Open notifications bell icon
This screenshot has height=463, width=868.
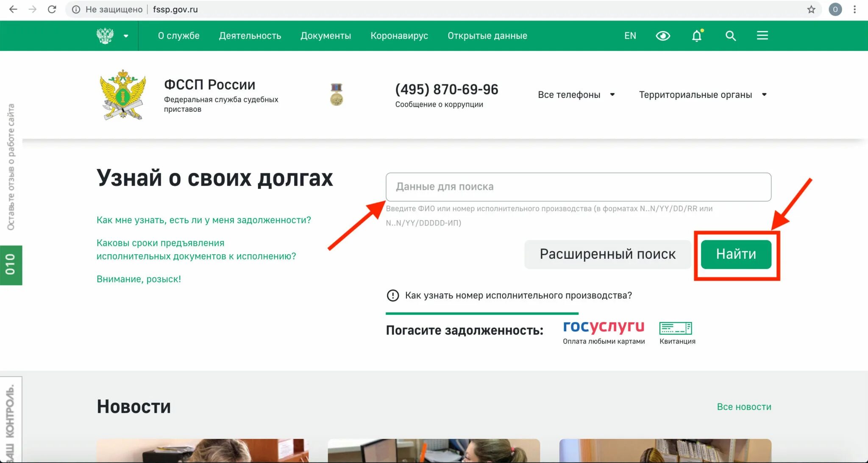[697, 36]
